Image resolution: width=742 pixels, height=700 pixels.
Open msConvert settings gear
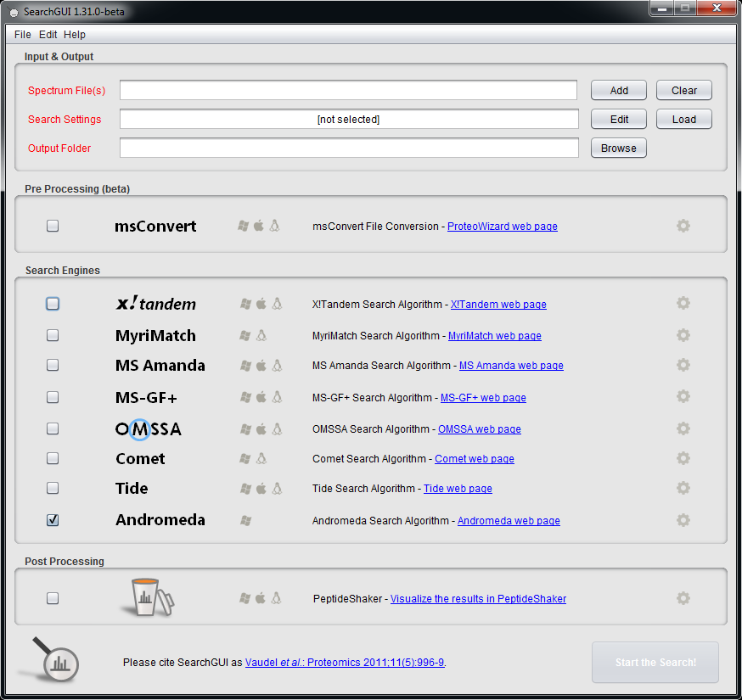point(683,226)
